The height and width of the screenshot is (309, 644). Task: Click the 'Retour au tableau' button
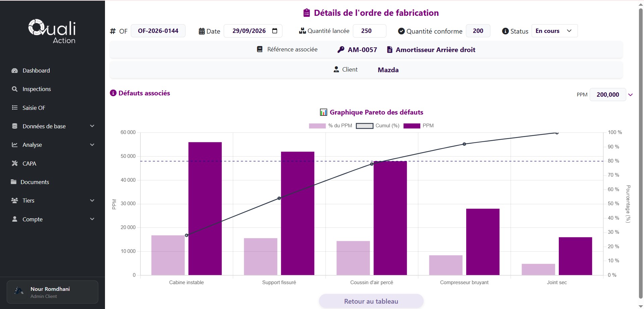click(371, 301)
